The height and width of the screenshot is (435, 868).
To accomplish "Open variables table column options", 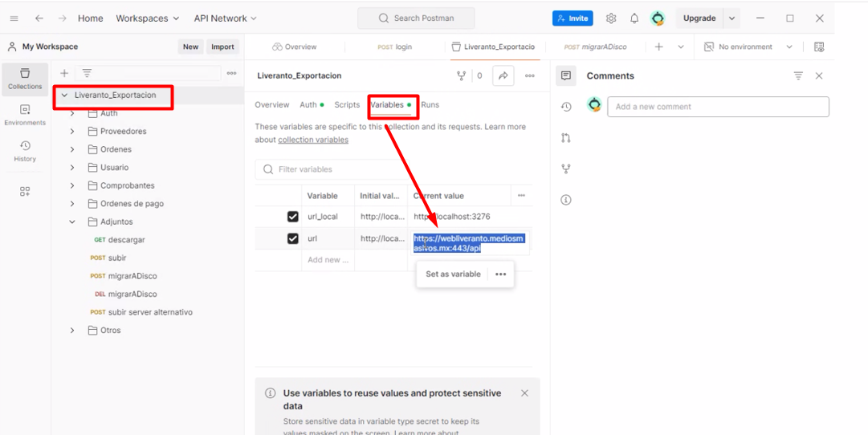I will click(521, 195).
